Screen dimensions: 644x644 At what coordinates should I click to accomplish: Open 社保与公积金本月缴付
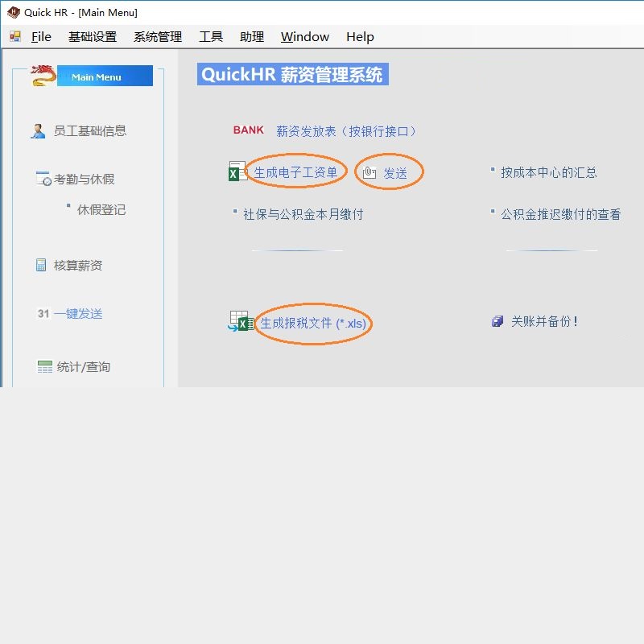coord(303,214)
